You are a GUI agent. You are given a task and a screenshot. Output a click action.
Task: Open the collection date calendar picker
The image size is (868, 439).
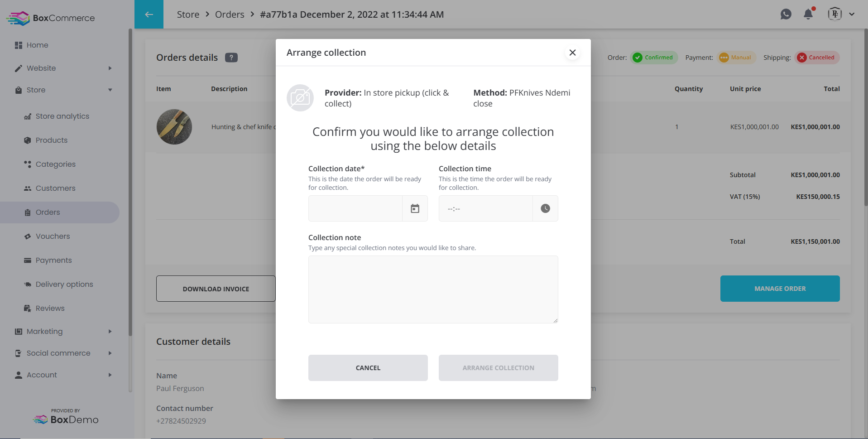[415, 208]
